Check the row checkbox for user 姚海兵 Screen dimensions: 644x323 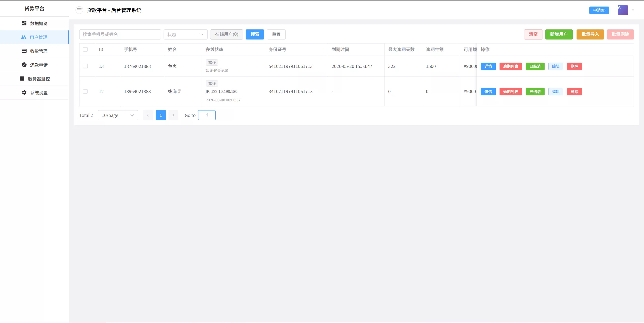click(x=86, y=91)
